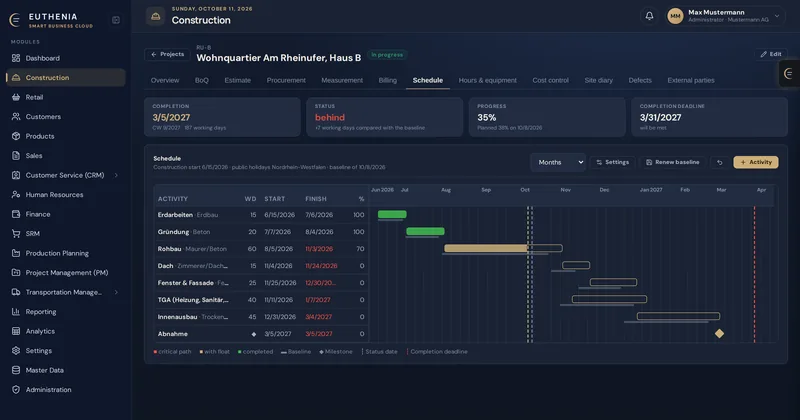Add a new Activity
The image size is (800, 420).
coord(756,162)
